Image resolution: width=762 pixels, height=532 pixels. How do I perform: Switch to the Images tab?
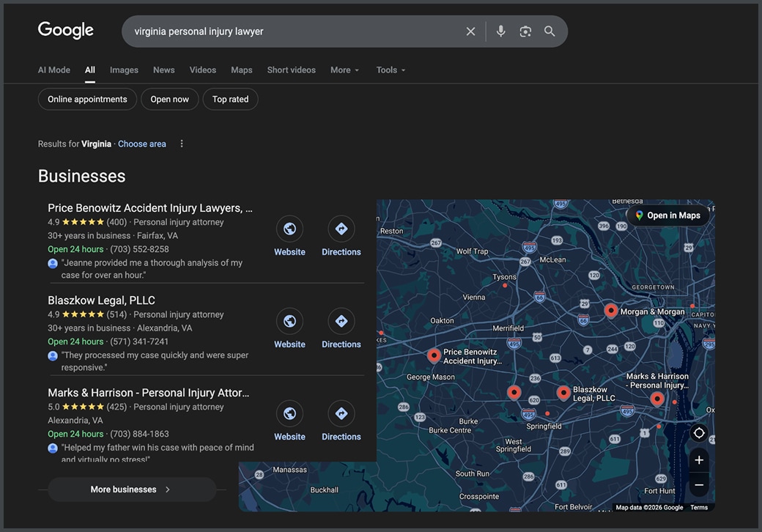[124, 70]
